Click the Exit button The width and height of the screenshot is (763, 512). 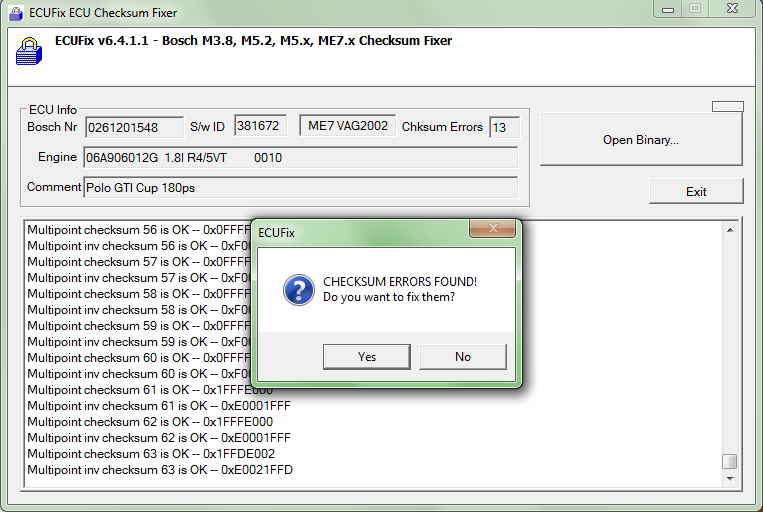click(x=696, y=191)
